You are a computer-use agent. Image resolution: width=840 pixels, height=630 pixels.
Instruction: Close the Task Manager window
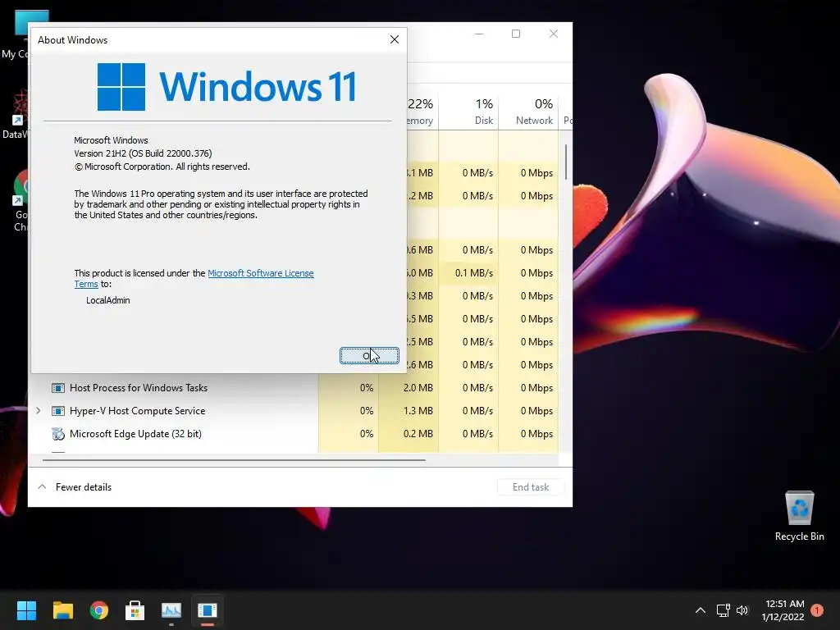(554, 34)
